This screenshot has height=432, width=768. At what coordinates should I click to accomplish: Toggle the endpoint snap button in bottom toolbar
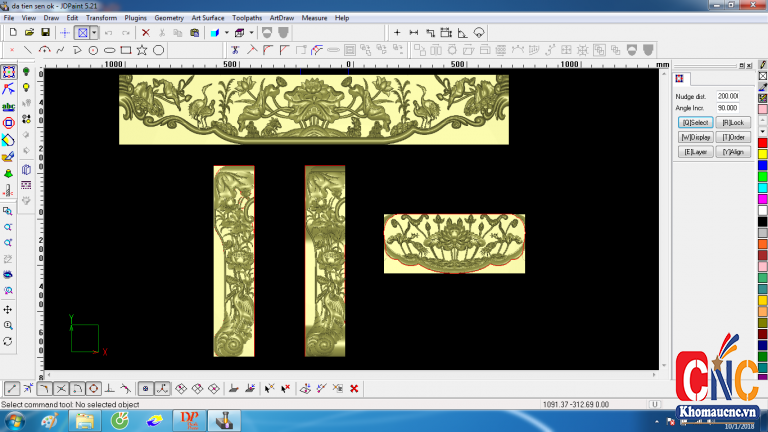(12, 388)
